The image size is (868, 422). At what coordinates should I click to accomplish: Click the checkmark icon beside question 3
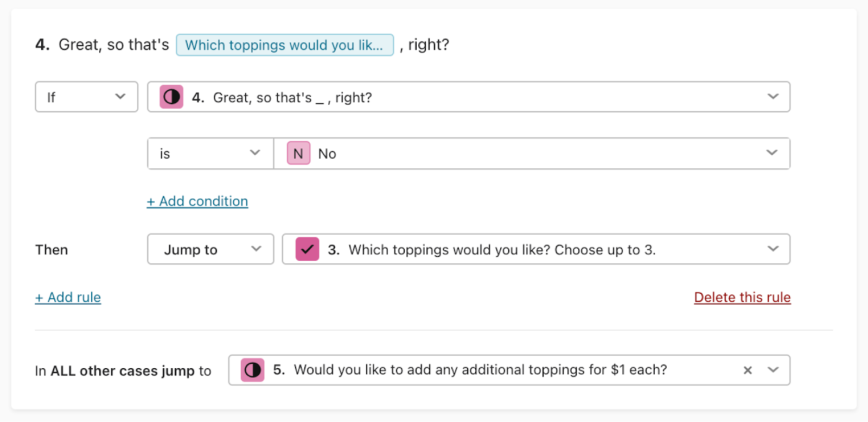point(307,249)
